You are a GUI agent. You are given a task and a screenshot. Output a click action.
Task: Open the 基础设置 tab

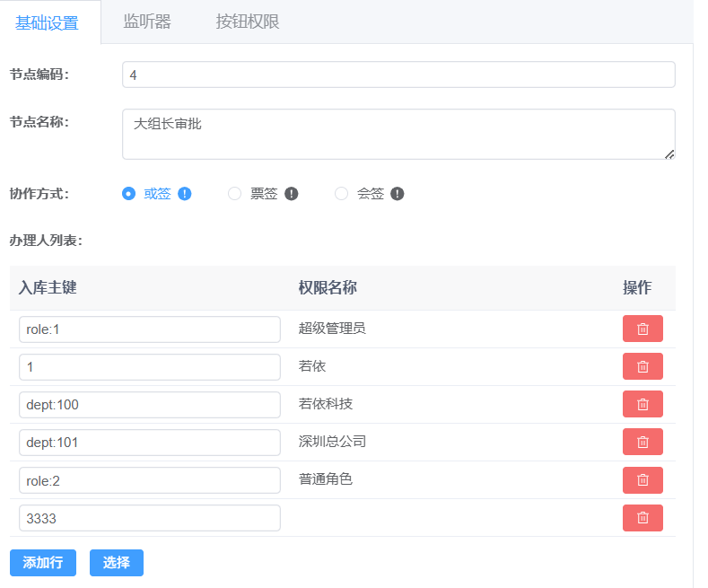point(47,23)
